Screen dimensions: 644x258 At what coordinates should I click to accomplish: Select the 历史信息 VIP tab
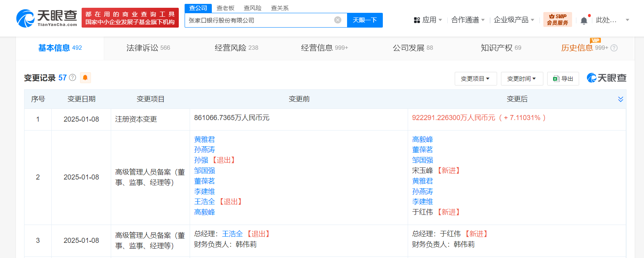pos(585,48)
